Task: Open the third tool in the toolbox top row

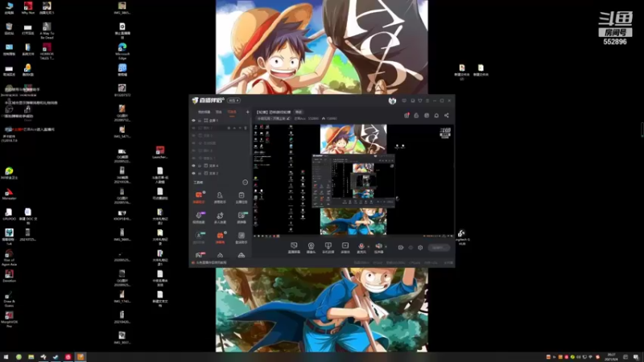Action: (x=241, y=197)
